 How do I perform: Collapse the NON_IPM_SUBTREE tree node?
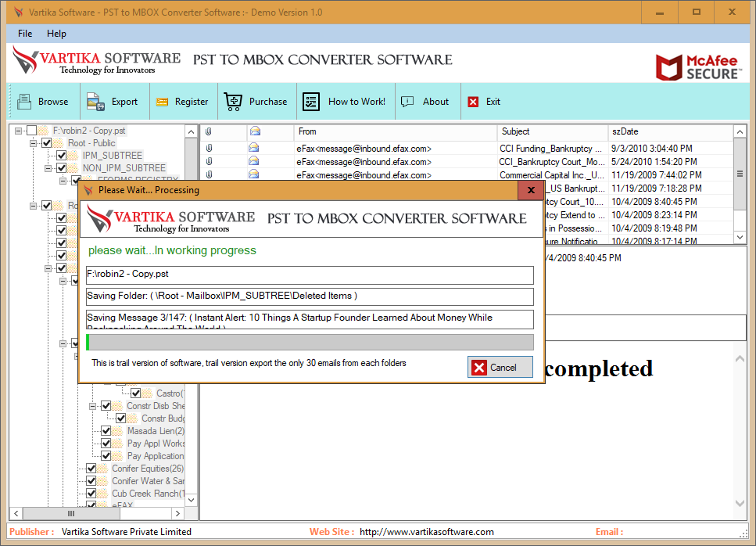click(x=48, y=168)
